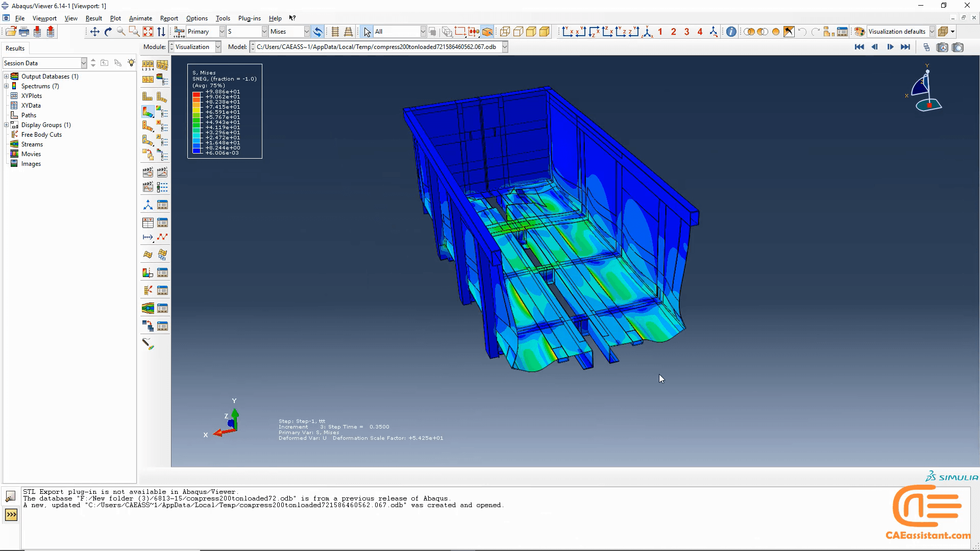Click the stress contour legend box
Viewport: 980px width, 551px height.
(225, 111)
